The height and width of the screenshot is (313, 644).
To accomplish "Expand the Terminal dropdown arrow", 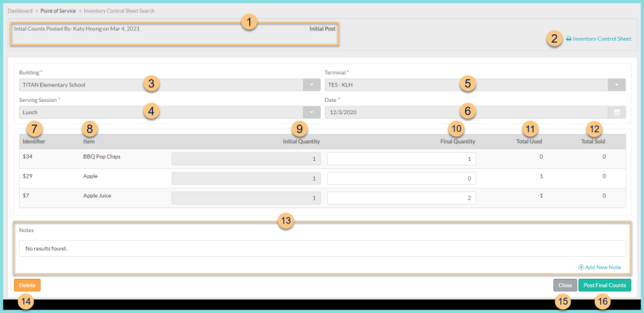I will (x=617, y=85).
